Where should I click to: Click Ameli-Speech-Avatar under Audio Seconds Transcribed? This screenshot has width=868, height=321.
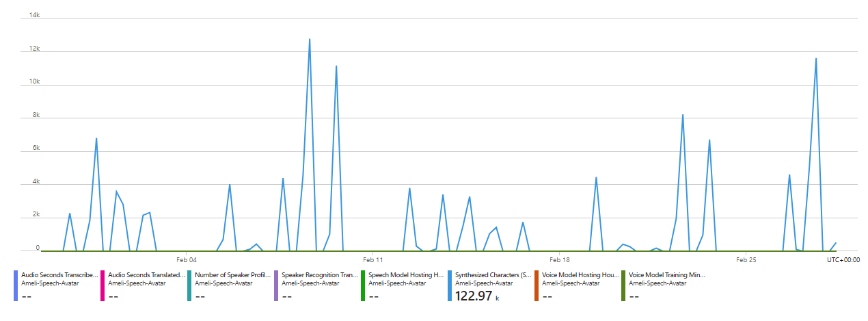tap(50, 283)
